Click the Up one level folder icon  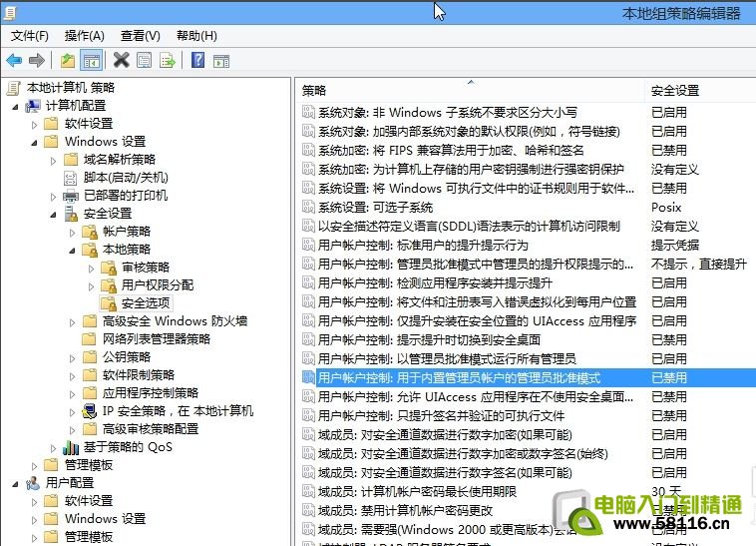68,61
